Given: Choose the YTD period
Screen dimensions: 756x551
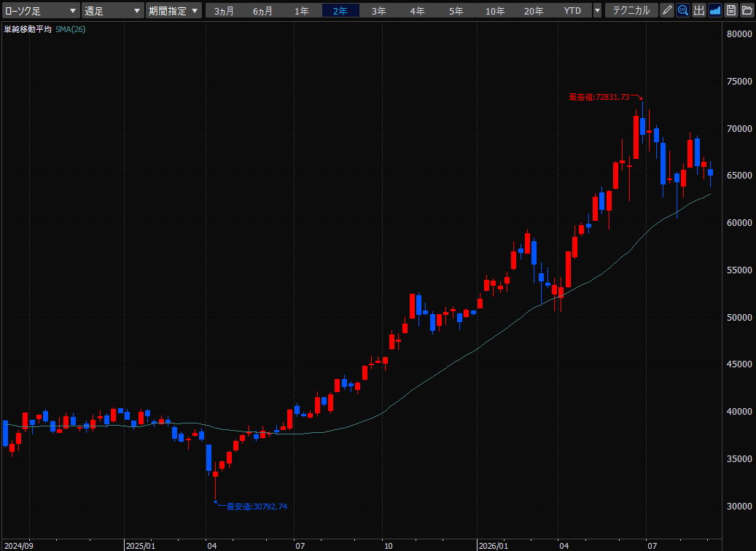Looking at the screenshot, I should pos(572,11).
